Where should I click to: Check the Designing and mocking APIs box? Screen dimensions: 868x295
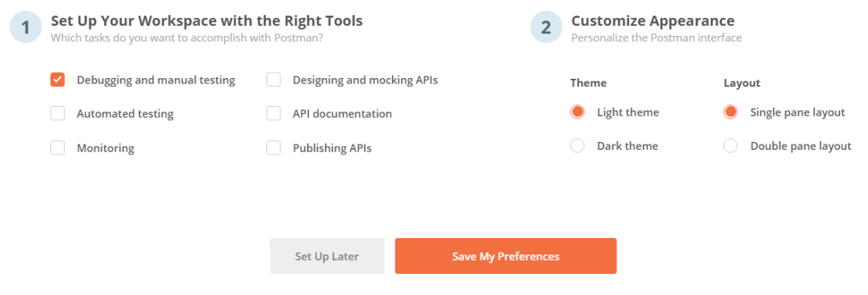(x=273, y=80)
